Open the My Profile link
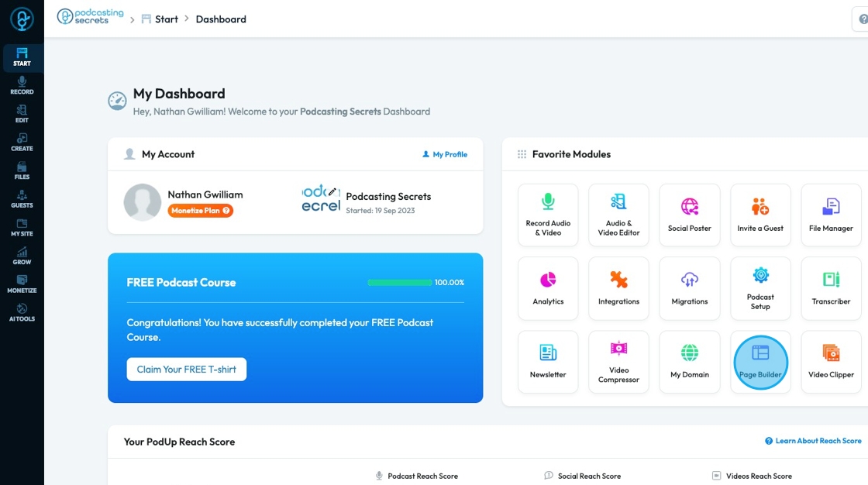The width and height of the screenshot is (868, 485). [445, 154]
